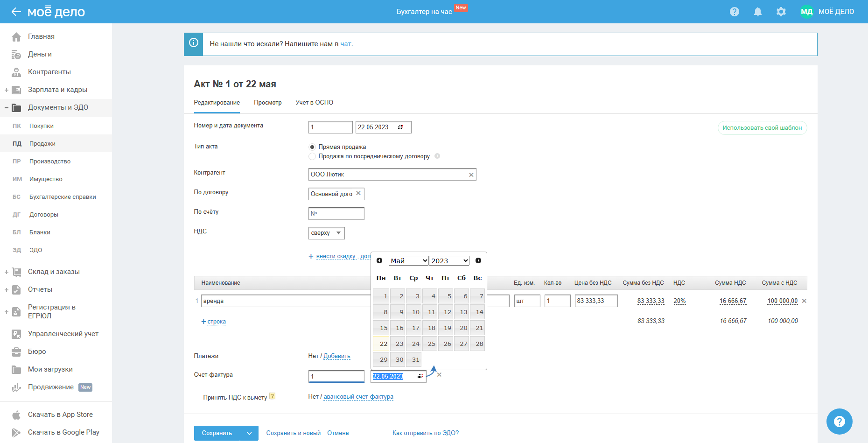Screen dimensions: 868x443
Task: Open the month dropdown showing Май
Action: click(x=408, y=260)
